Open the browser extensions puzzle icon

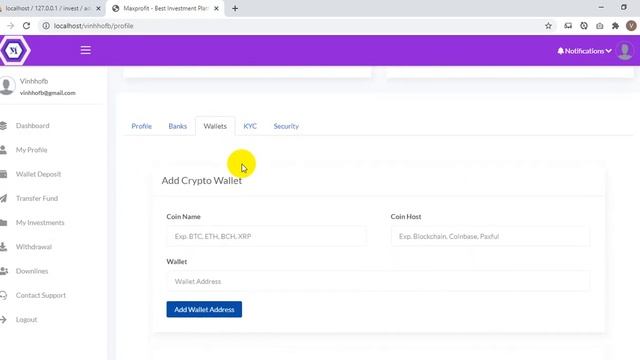point(616,26)
